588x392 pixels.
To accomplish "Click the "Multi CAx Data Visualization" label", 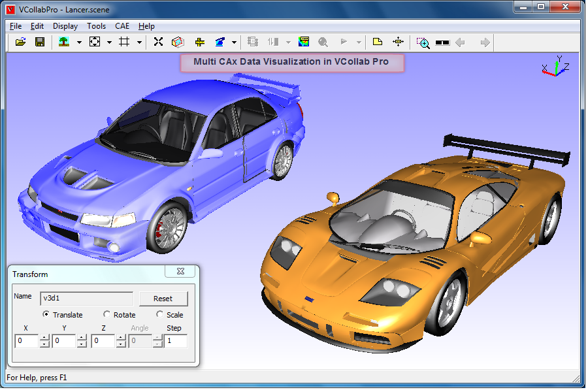I will (x=292, y=62).
